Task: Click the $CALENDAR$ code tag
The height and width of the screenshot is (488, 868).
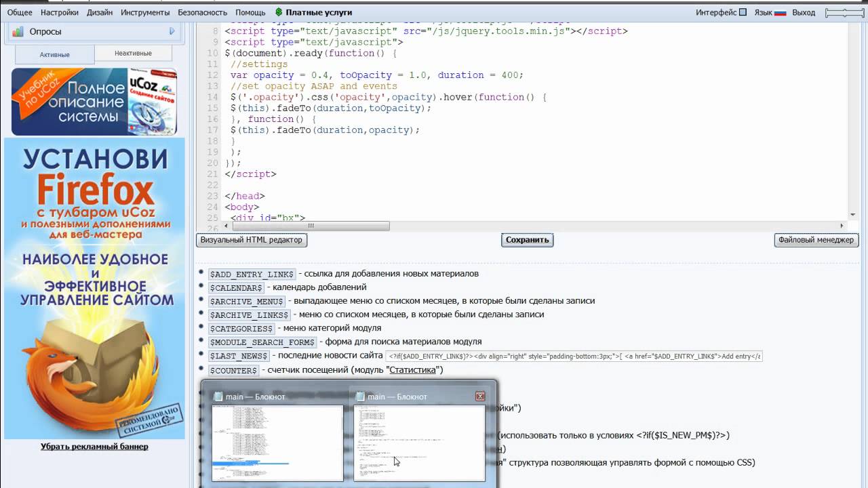Action: (236, 287)
